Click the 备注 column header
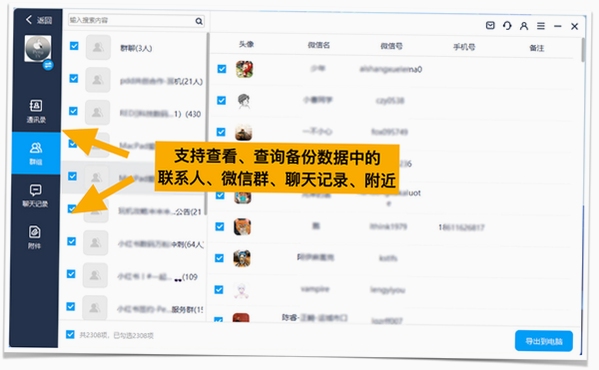 (536, 48)
